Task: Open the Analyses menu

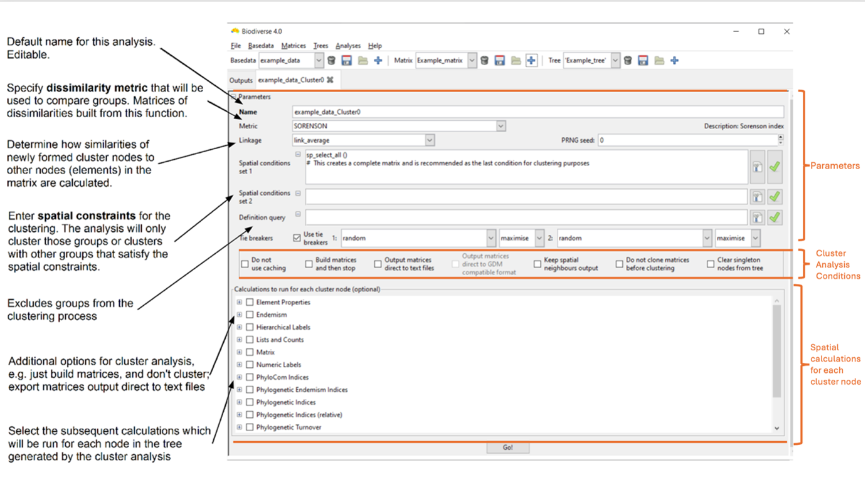Action: coord(347,46)
